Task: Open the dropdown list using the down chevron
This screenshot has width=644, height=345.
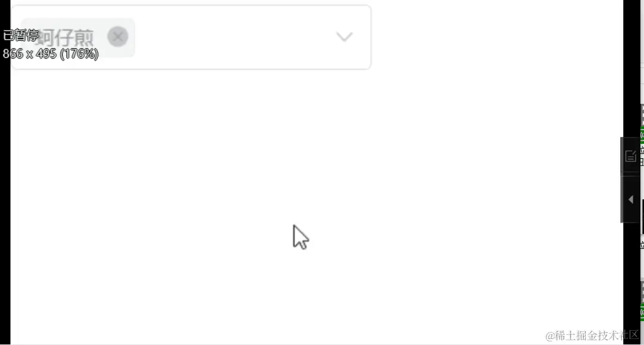Action: (344, 37)
